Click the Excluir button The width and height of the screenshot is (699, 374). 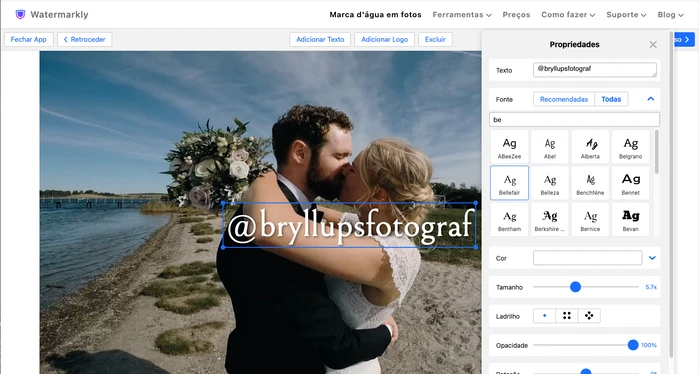pos(435,39)
